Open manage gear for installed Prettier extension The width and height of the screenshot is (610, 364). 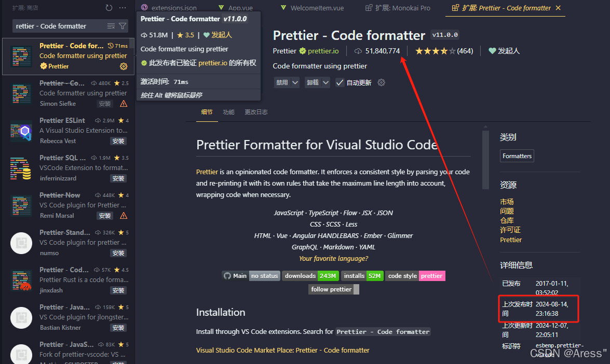click(124, 66)
